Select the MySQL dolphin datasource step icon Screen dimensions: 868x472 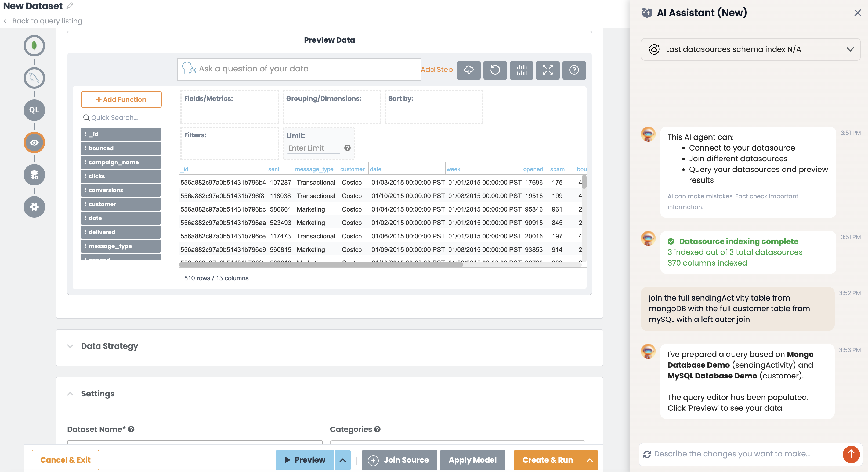[34, 78]
